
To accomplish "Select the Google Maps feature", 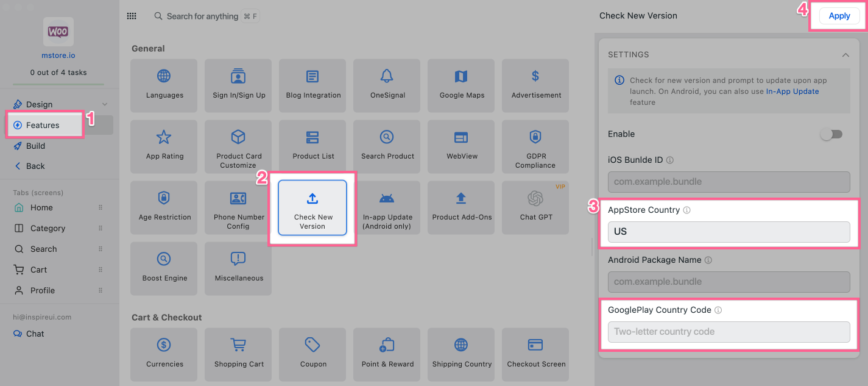I will pyautogui.click(x=462, y=85).
